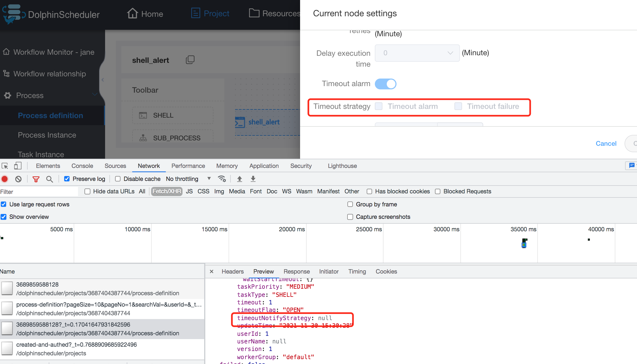
Task: Open network conditions wifi icon
Action: pos(222,179)
